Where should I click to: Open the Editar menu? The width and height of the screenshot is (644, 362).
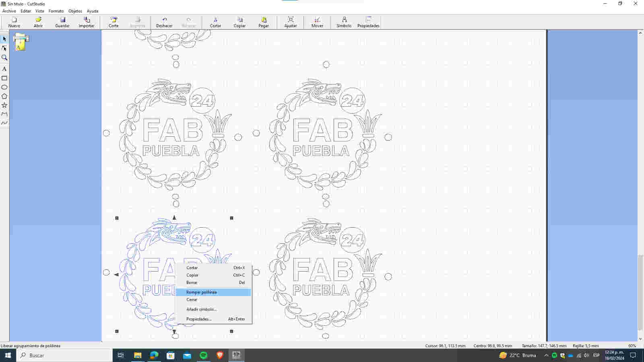pyautogui.click(x=26, y=11)
